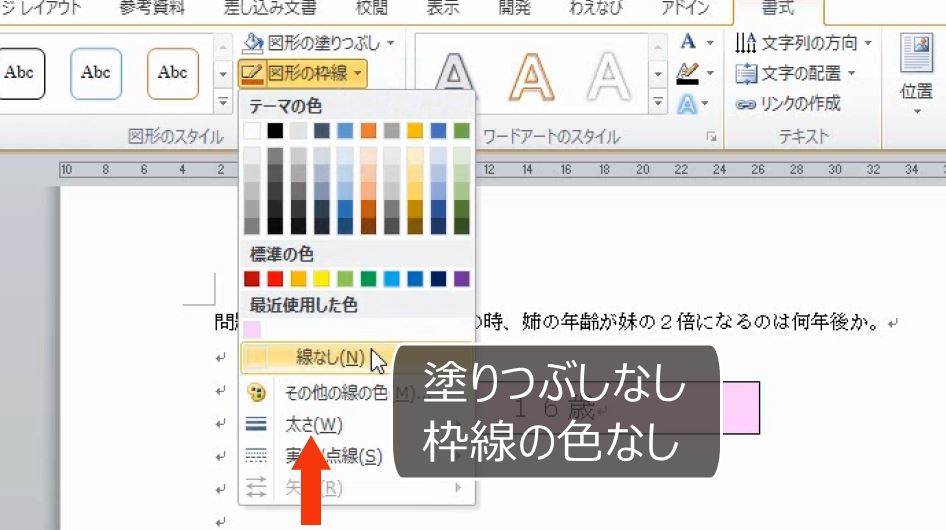Click the arrows icon in outline menu
The height and width of the screenshot is (530, 946).
click(256, 487)
